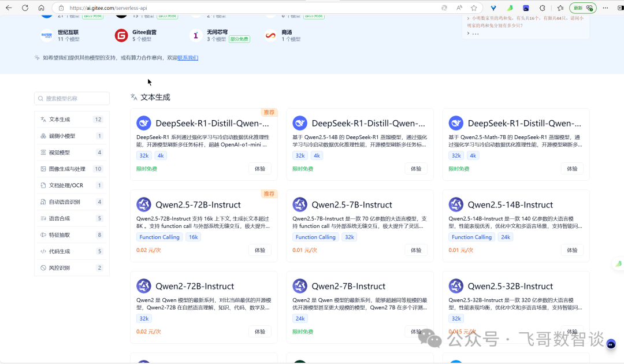Open the 联系我们 link

pyautogui.click(x=188, y=58)
